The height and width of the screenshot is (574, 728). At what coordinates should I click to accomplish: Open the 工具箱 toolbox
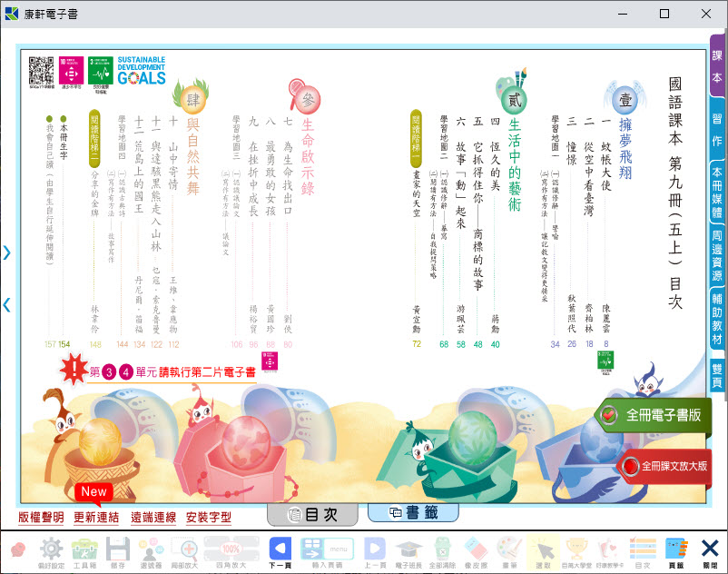click(84, 549)
